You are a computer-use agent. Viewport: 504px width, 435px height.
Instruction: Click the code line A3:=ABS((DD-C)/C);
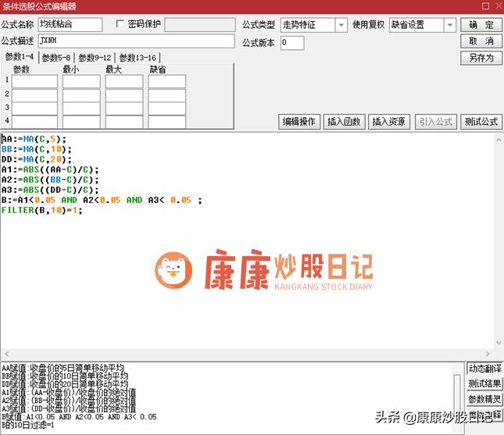50,190
